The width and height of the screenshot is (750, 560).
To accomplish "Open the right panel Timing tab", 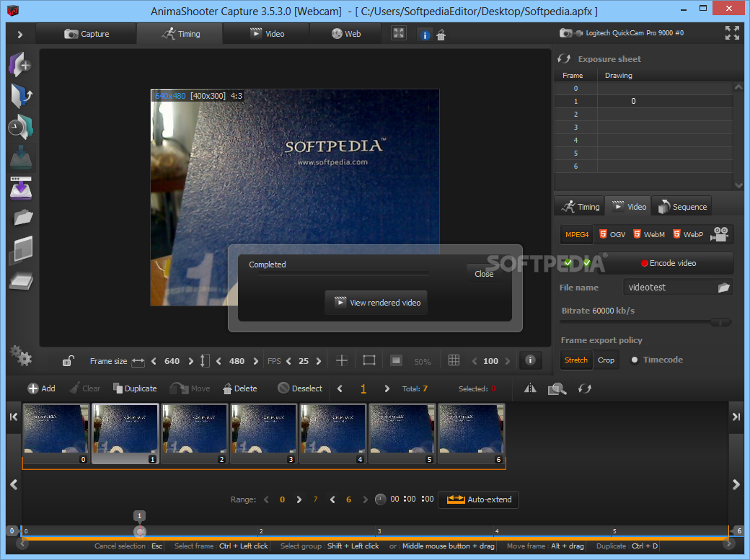I will click(x=580, y=207).
